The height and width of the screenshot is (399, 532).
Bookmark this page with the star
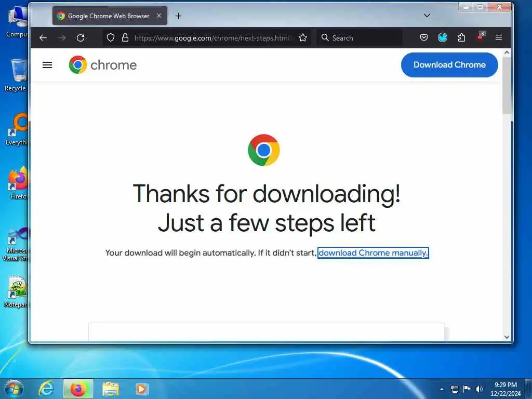pos(303,37)
